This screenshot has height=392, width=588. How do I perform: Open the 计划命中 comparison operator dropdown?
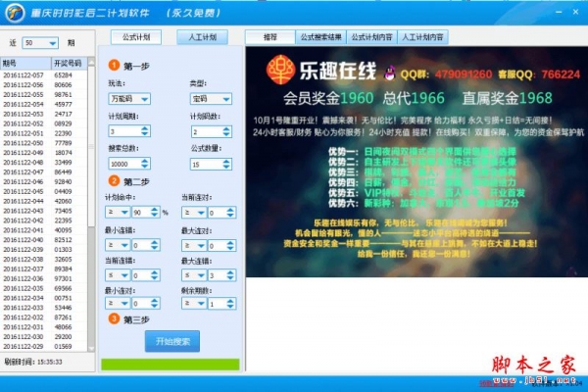pos(118,213)
